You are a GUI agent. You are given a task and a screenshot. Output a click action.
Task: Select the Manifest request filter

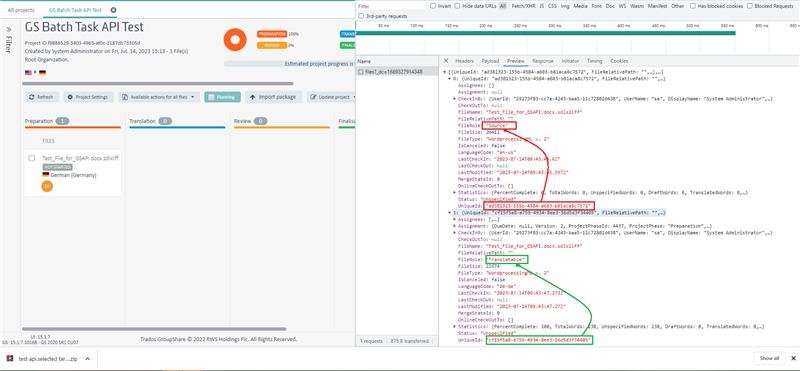[x=658, y=6]
